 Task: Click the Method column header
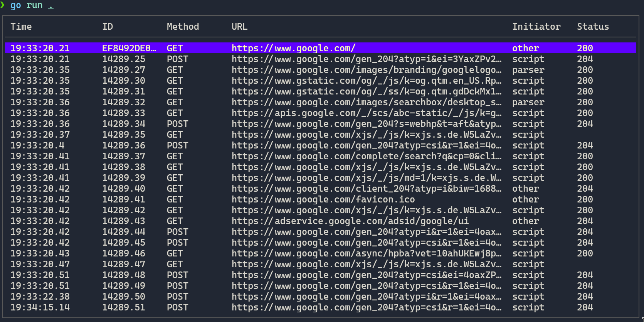[x=183, y=27]
